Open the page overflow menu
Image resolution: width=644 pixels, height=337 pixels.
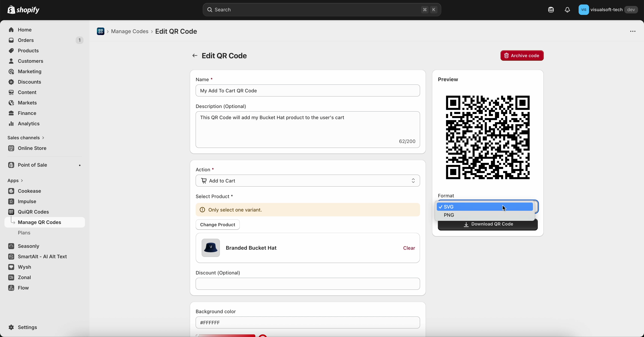click(x=632, y=31)
